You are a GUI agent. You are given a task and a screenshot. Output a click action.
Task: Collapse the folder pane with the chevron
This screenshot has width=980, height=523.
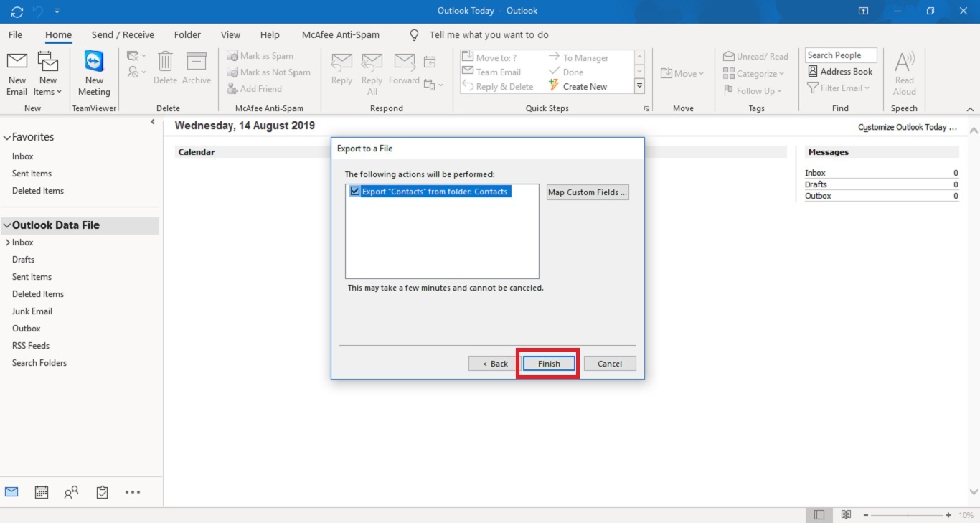tap(153, 123)
